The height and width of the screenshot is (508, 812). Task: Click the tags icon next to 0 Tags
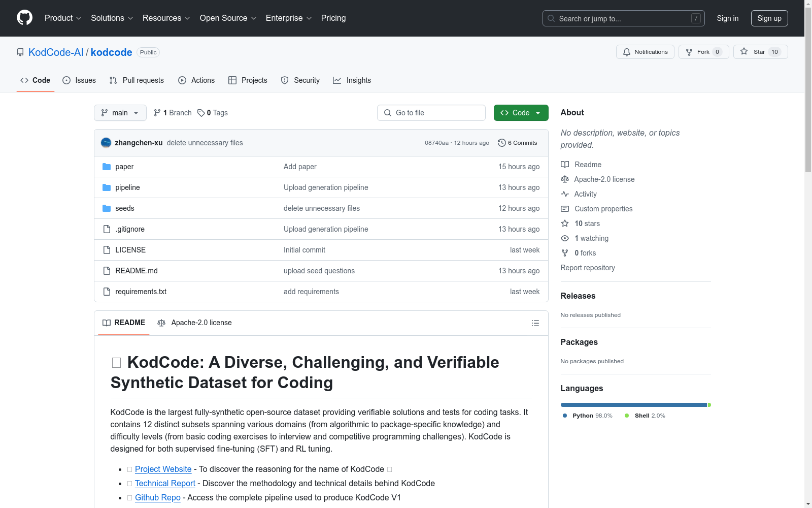201,113
